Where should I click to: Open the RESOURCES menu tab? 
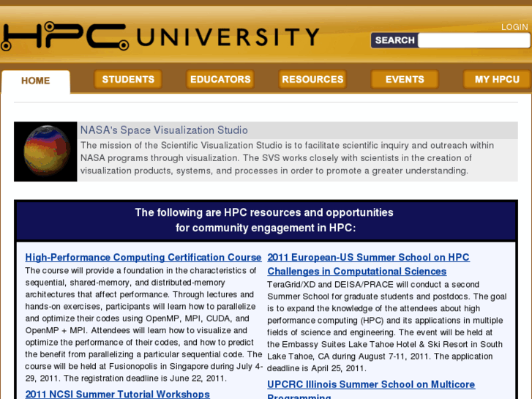[312, 80]
